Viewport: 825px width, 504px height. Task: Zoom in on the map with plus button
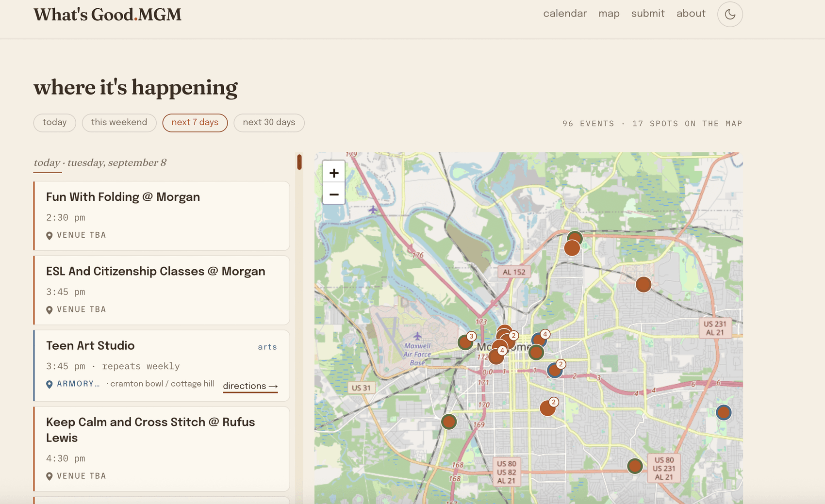pos(334,173)
